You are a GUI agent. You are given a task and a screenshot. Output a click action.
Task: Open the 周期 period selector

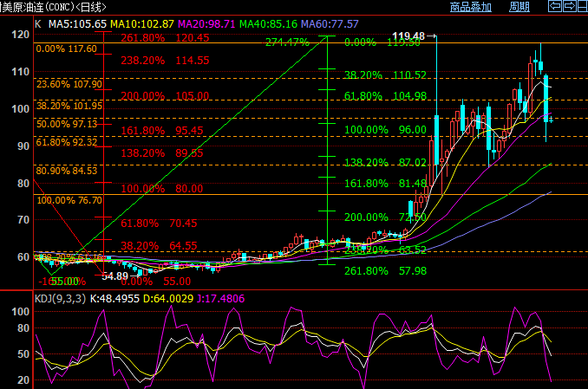(519, 7)
